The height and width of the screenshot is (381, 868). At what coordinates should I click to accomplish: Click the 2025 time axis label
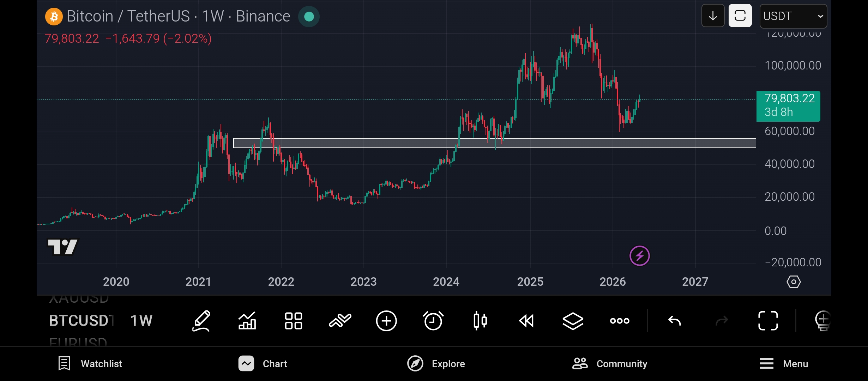tap(530, 282)
